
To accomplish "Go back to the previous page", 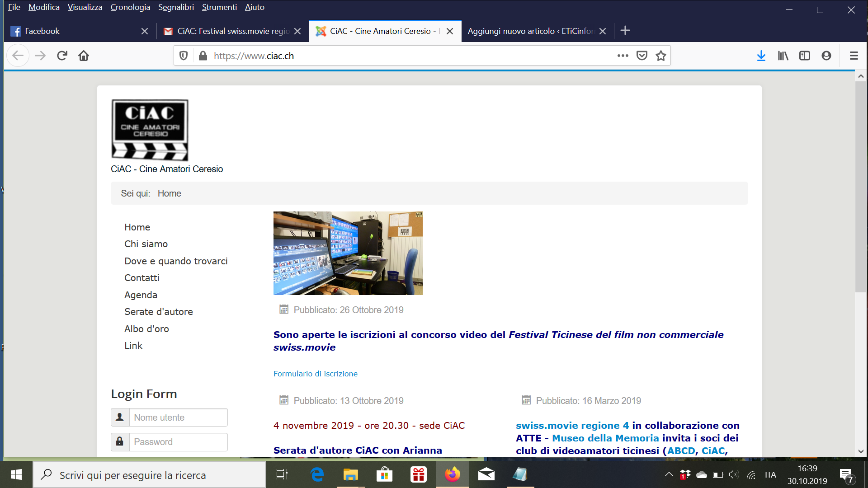I will pos(18,56).
